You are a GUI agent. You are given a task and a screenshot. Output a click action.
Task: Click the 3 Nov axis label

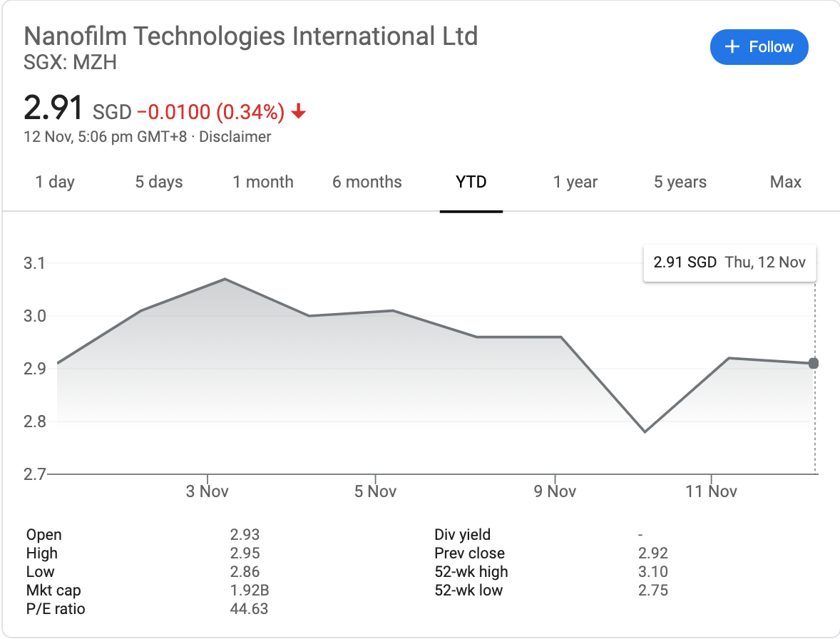pyautogui.click(x=207, y=491)
